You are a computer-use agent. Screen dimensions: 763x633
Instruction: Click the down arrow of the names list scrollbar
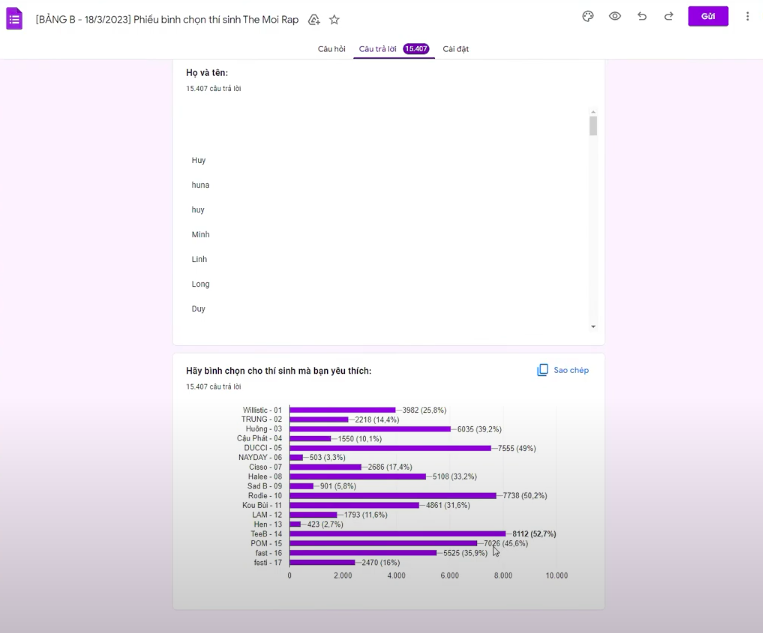pyautogui.click(x=593, y=326)
